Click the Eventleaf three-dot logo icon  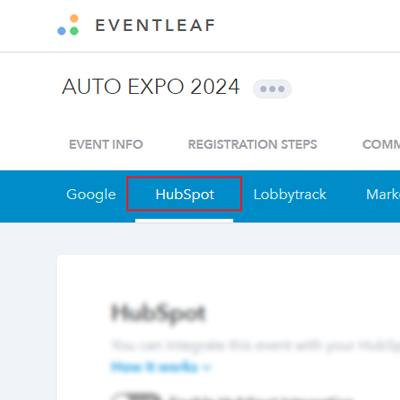point(68,25)
